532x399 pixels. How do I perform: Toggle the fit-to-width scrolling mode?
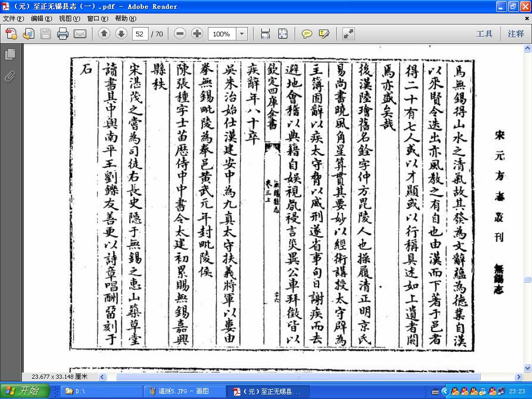(x=265, y=34)
